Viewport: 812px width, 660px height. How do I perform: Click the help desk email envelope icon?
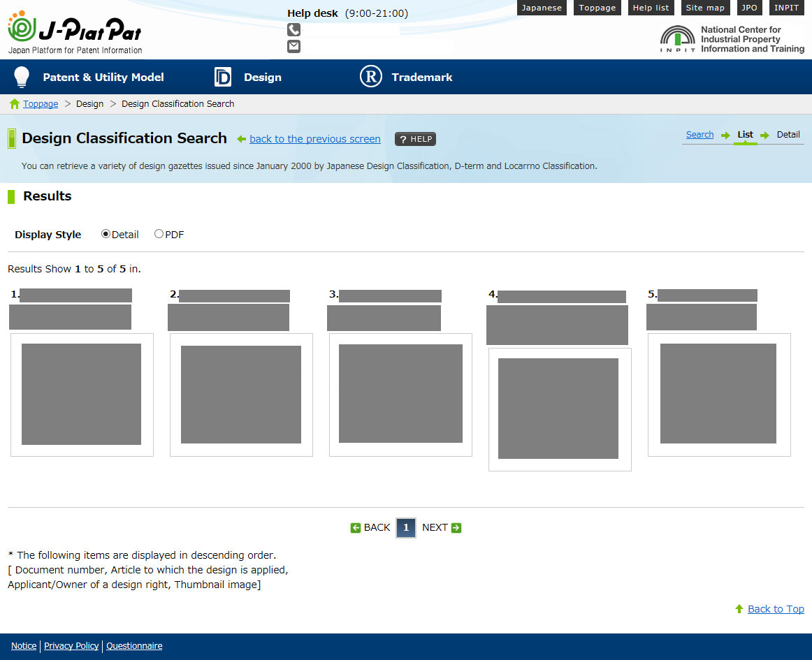pyautogui.click(x=293, y=46)
